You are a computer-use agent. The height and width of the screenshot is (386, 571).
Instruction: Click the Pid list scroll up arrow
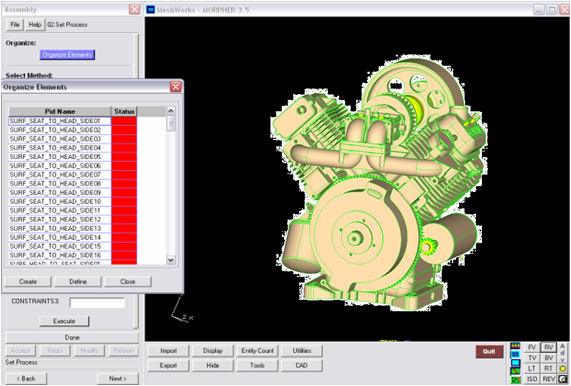(170, 111)
